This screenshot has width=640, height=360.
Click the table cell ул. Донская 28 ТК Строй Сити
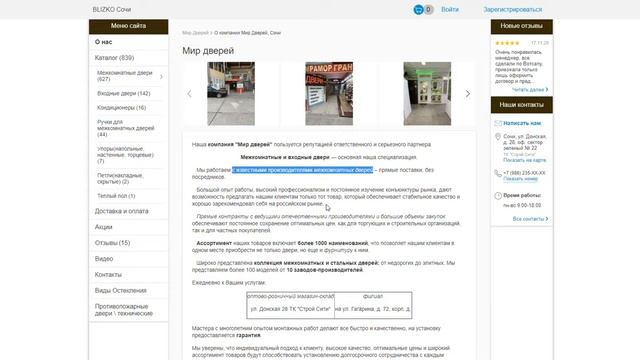(291, 309)
